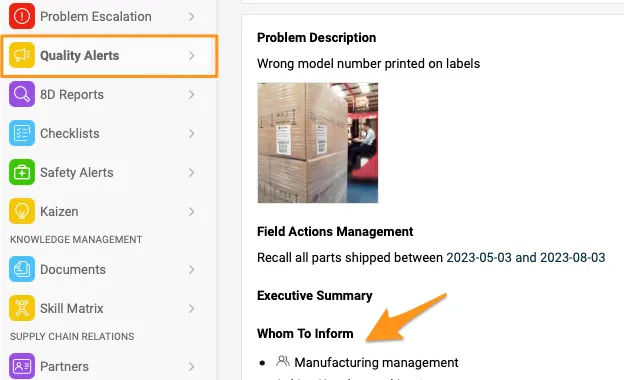624x380 pixels.
Task: Select Quality Alerts in sidebar
Action: click(x=109, y=55)
